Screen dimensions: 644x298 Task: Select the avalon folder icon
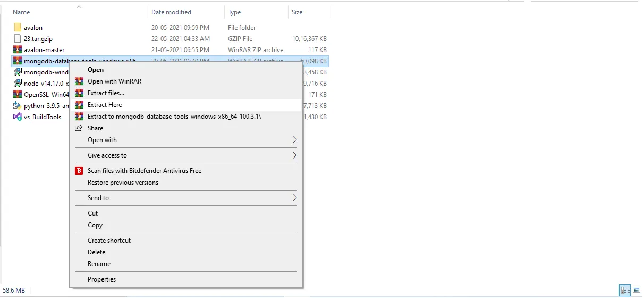pyautogui.click(x=17, y=28)
